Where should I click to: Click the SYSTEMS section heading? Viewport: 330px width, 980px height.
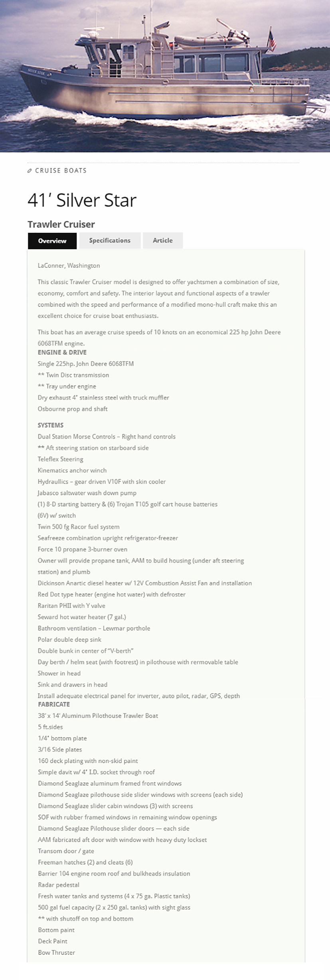coord(50,425)
